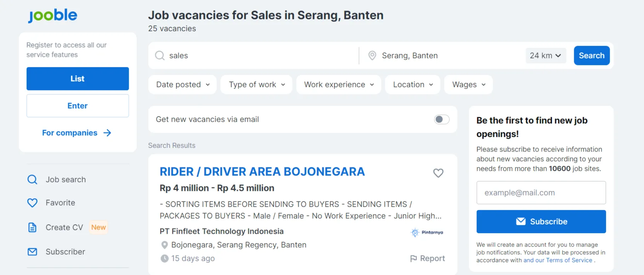
Task: Open the Wages filter dropdown
Action: (469, 85)
